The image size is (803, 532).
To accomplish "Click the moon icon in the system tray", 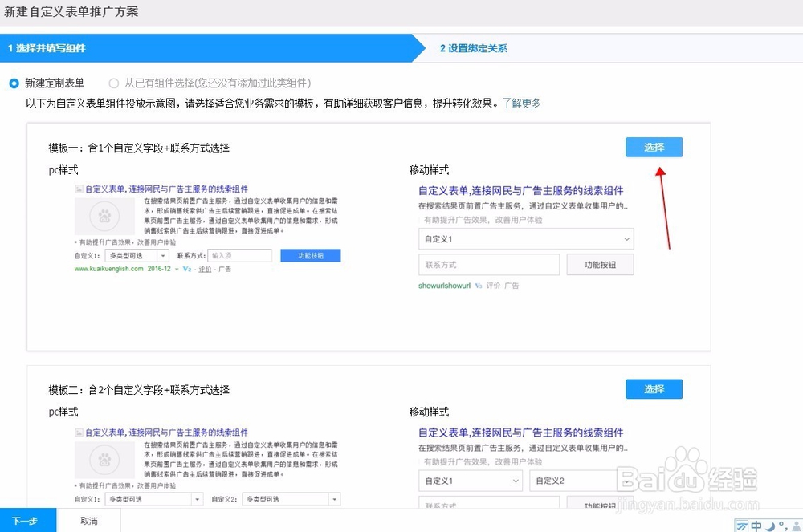I will pos(768,526).
